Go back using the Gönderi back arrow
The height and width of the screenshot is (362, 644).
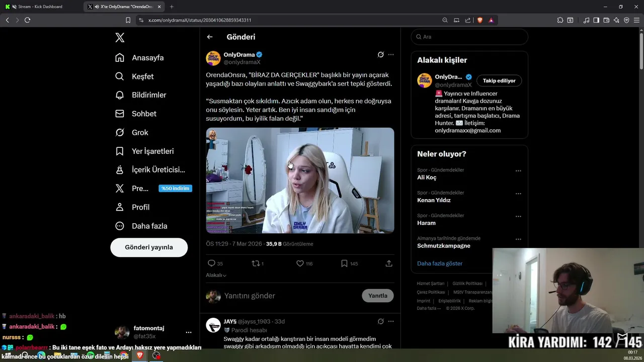pos(210,37)
